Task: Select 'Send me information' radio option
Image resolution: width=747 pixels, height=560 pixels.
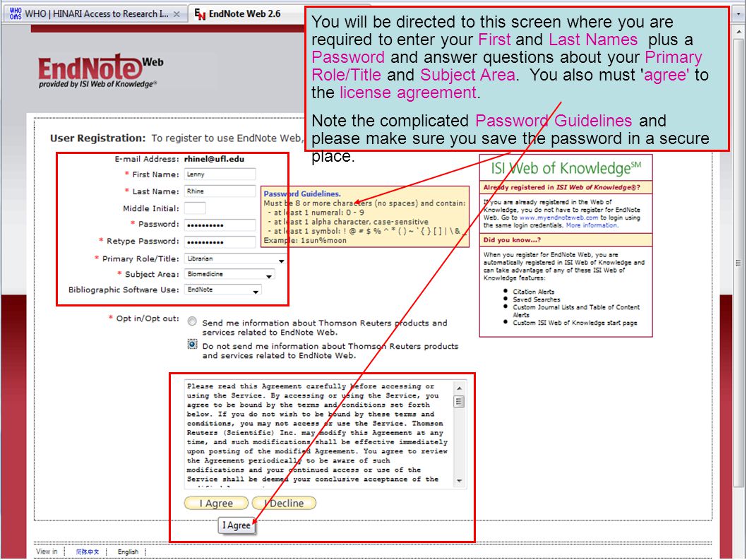Action: click(192, 322)
